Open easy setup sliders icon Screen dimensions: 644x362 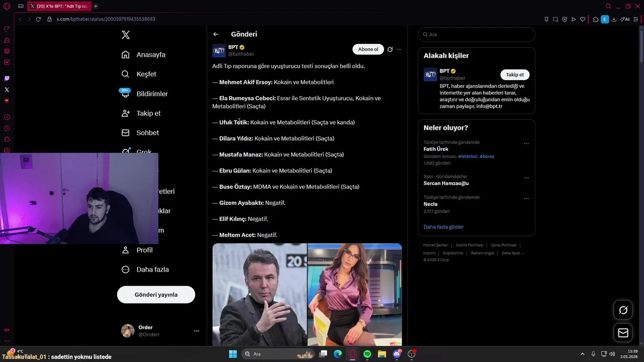636,19
